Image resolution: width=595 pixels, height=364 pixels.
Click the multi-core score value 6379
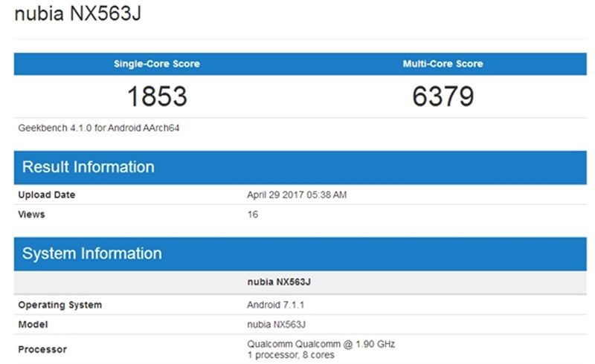(x=443, y=97)
